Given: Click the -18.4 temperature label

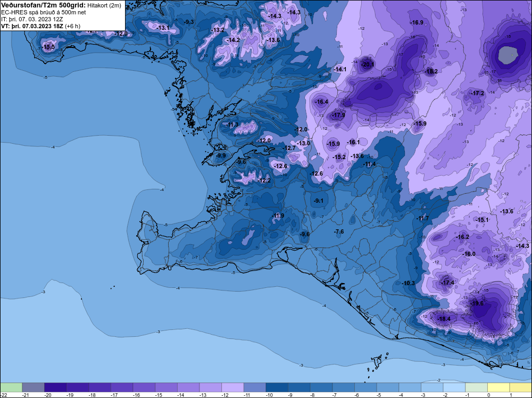Looking at the screenshot, I should point(444,319).
